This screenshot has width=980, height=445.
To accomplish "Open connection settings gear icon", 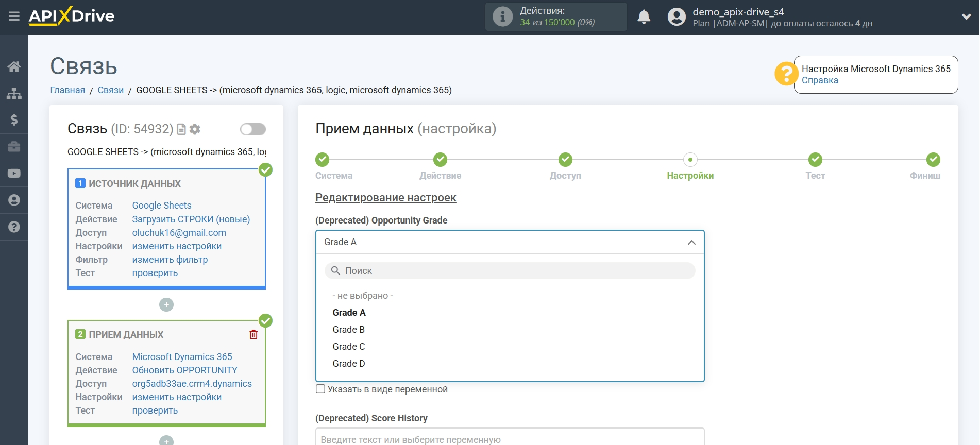I will tap(195, 129).
